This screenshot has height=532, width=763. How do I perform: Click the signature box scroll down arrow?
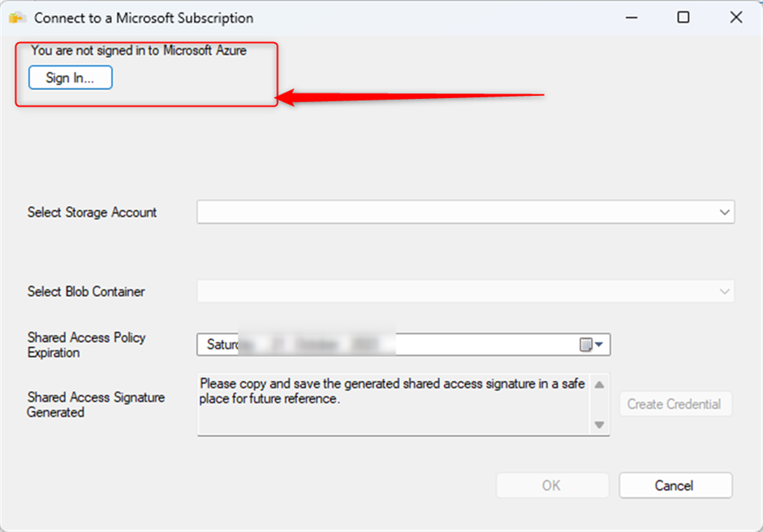point(600,424)
